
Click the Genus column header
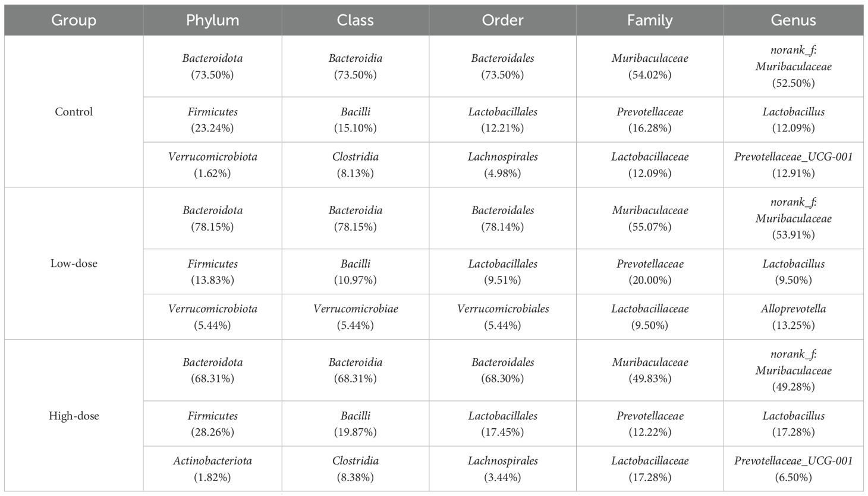793,20
